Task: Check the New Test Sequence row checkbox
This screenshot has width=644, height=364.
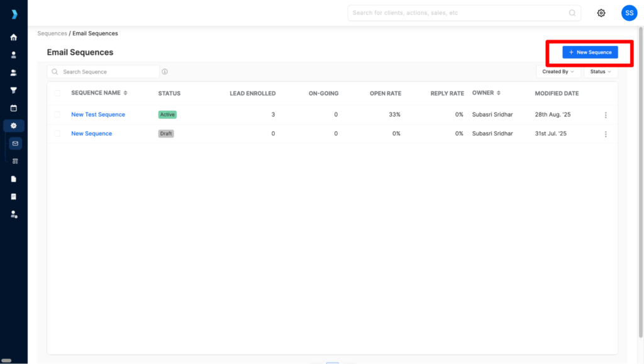Action: (57, 114)
